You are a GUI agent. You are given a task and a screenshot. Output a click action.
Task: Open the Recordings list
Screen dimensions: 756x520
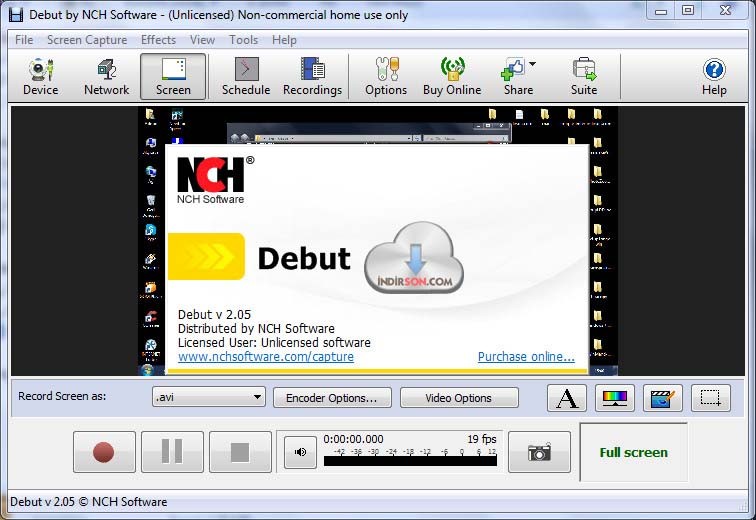[x=312, y=77]
